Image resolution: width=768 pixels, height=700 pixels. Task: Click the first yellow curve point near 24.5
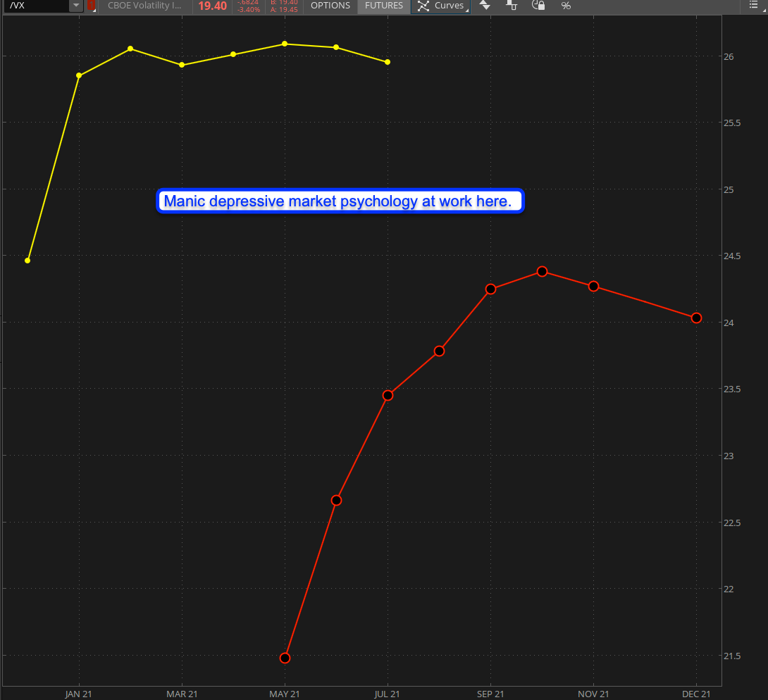[x=27, y=261]
